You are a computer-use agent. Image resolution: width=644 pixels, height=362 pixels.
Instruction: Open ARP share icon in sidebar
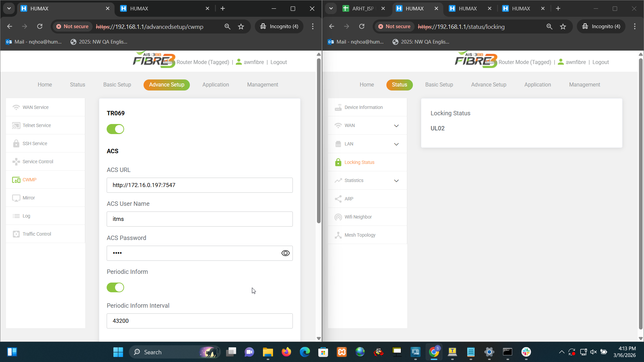tap(338, 199)
